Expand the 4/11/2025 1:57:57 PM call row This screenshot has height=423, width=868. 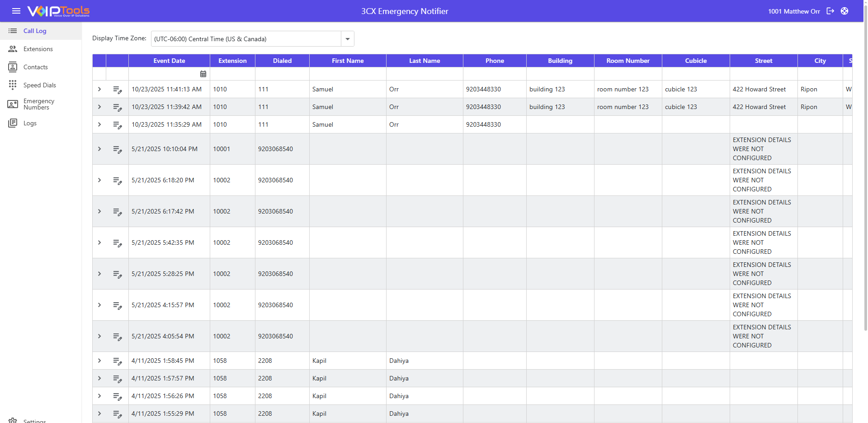point(99,378)
